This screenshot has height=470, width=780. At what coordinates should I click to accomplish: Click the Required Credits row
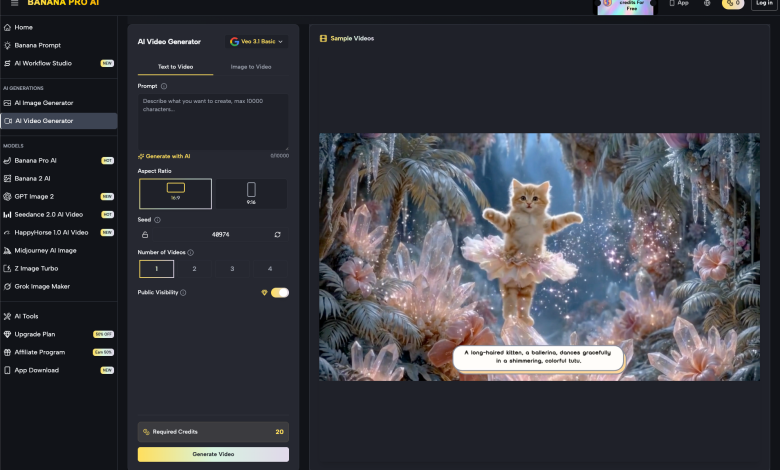coord(213,432)
